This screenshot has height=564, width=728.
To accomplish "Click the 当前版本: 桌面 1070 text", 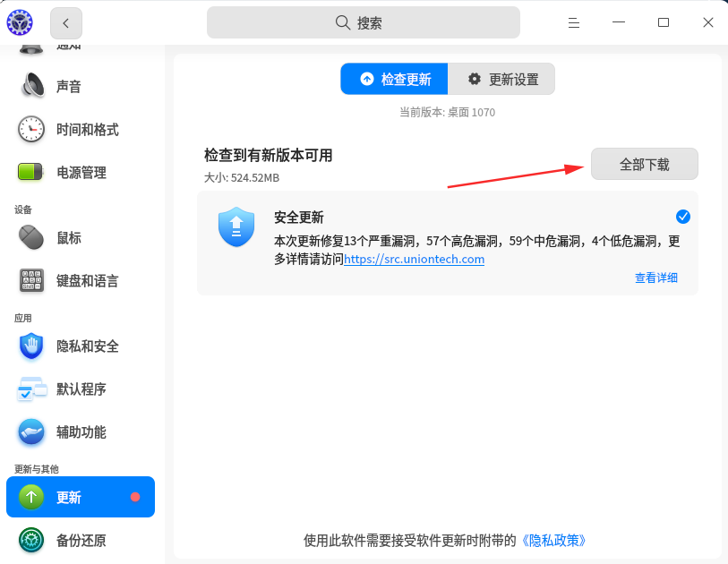I will (447, 112).
